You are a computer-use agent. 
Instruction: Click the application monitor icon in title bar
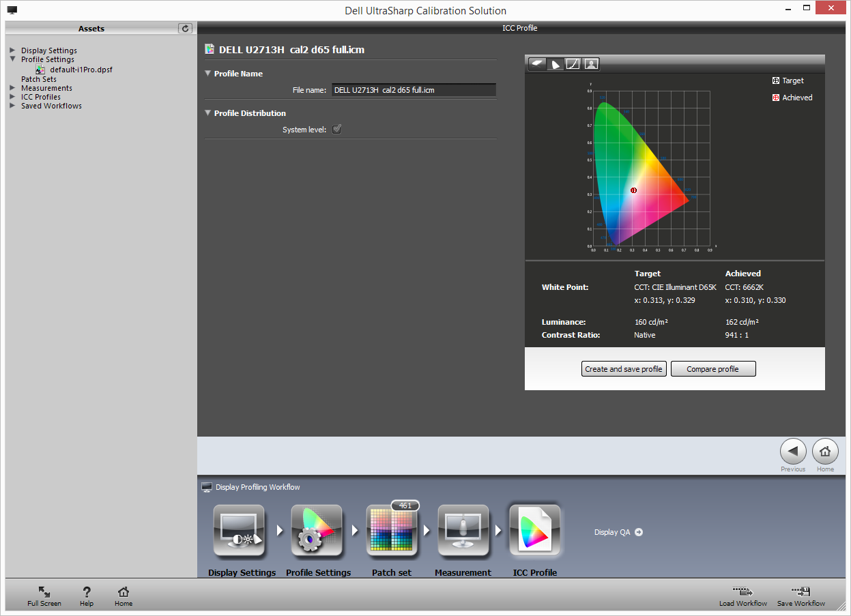point(12,10)
